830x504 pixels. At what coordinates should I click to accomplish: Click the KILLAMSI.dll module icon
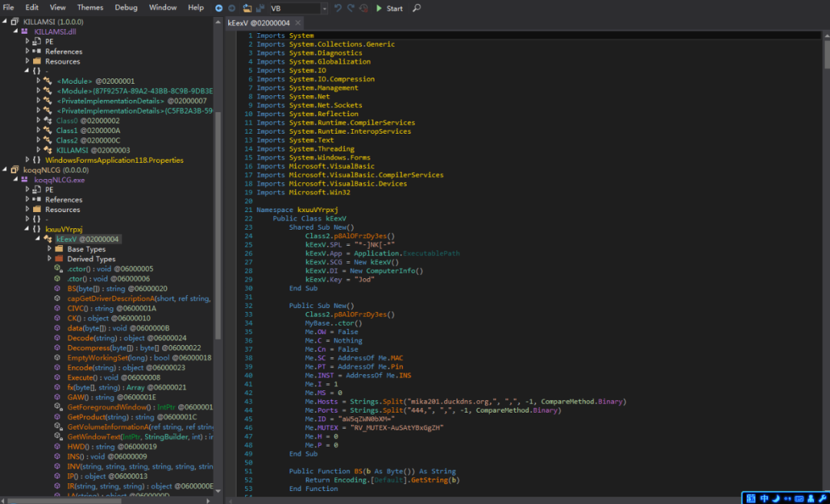pos(25,31)
